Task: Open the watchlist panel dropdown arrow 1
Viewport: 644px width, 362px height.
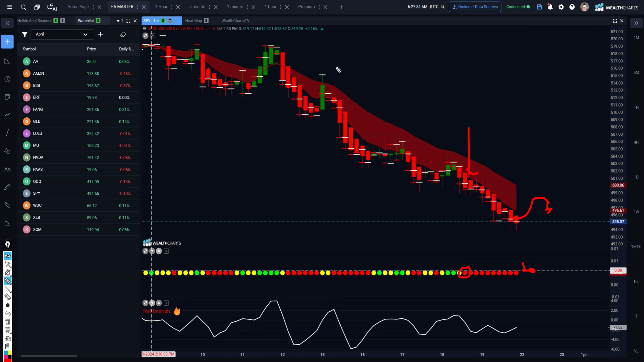Action: tap(120, 20)
